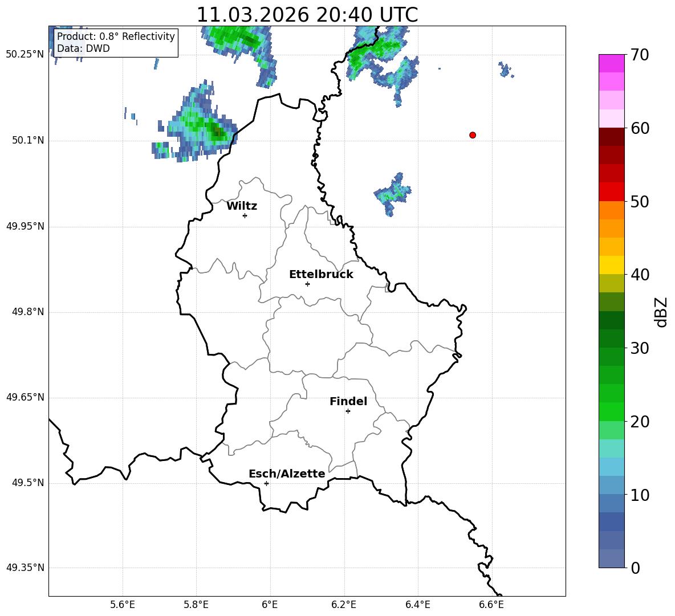Select the Findel label text
Viewport: 675px width, 616px height.
coord(348,402)
